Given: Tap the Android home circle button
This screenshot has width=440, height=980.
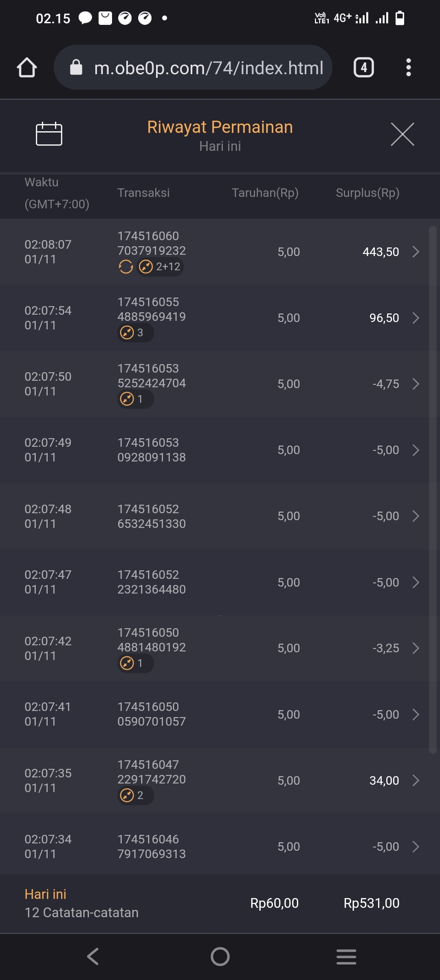Looking at the screenshot, I should point(220,956).
